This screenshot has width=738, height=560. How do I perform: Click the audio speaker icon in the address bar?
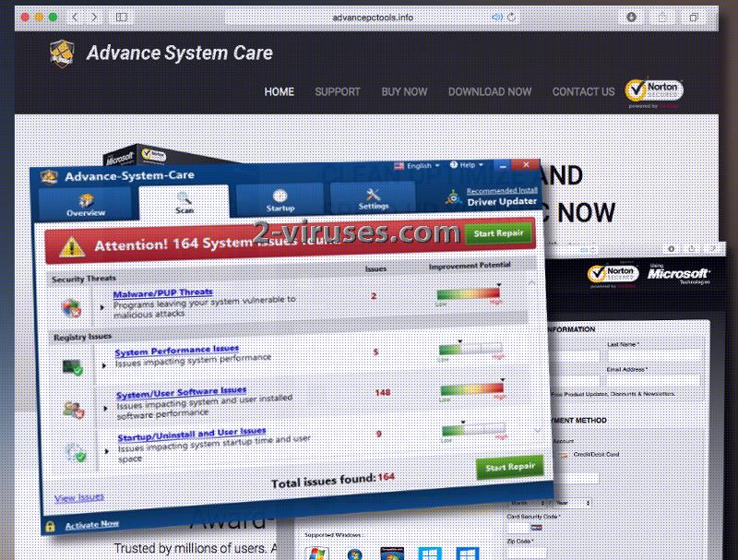pyautogui.click(x=496, y=18)
